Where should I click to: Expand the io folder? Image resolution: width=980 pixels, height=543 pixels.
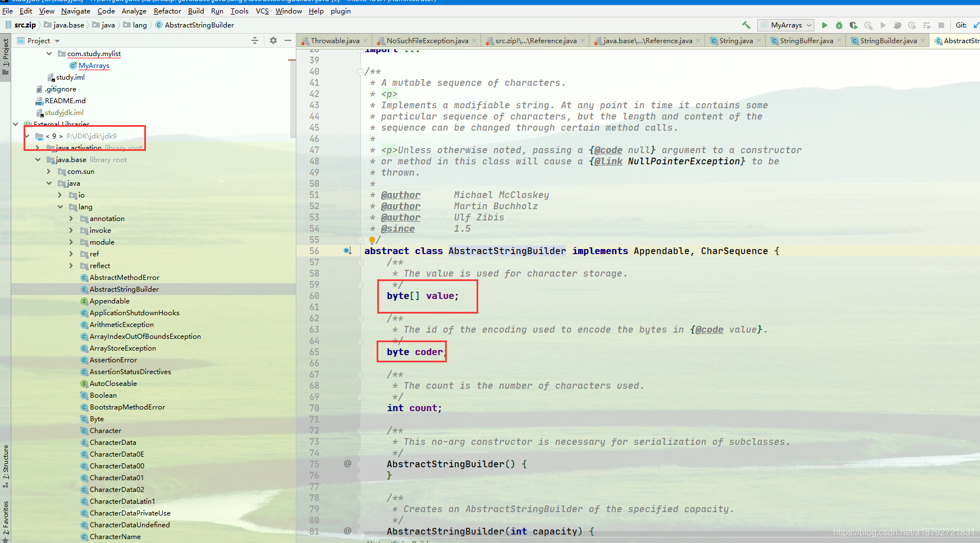pyautogui.click(x=61, y=195)
